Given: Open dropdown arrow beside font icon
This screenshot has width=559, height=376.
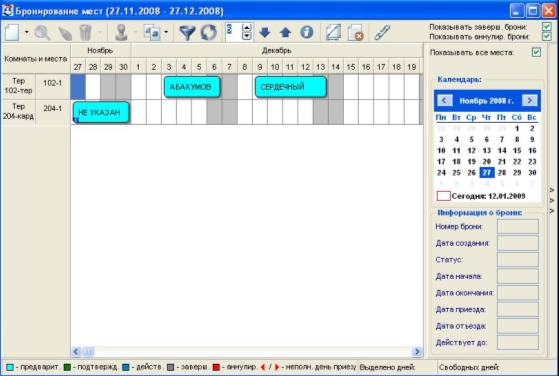Looking at the screenshot, I should (x=166, y=32).
